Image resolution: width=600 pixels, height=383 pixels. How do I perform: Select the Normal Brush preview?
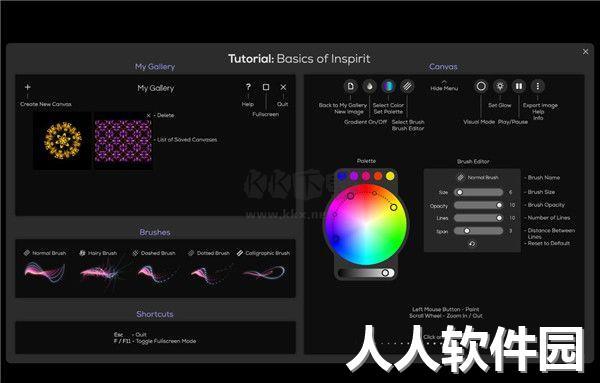click(x=45, y=272)
